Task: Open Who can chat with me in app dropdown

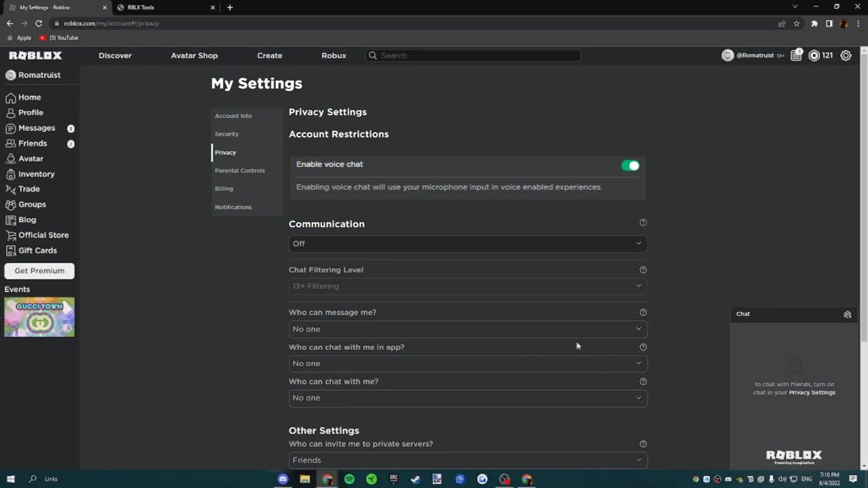Action: click(468, 363)
